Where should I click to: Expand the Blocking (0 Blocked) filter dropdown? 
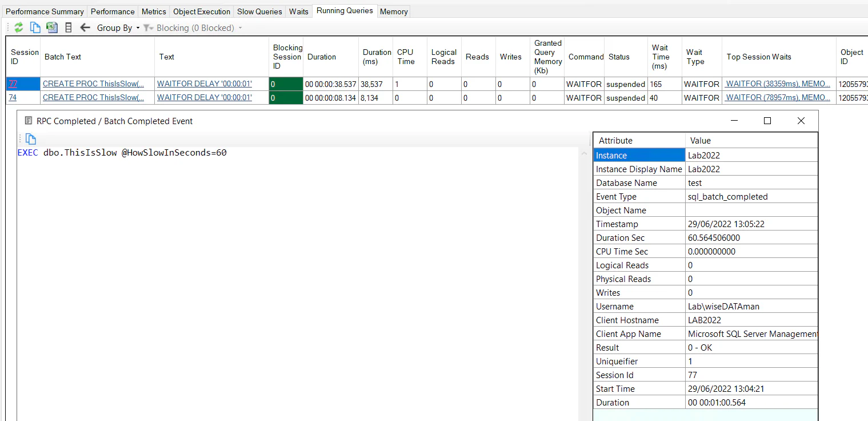click(x=241, y=27)
